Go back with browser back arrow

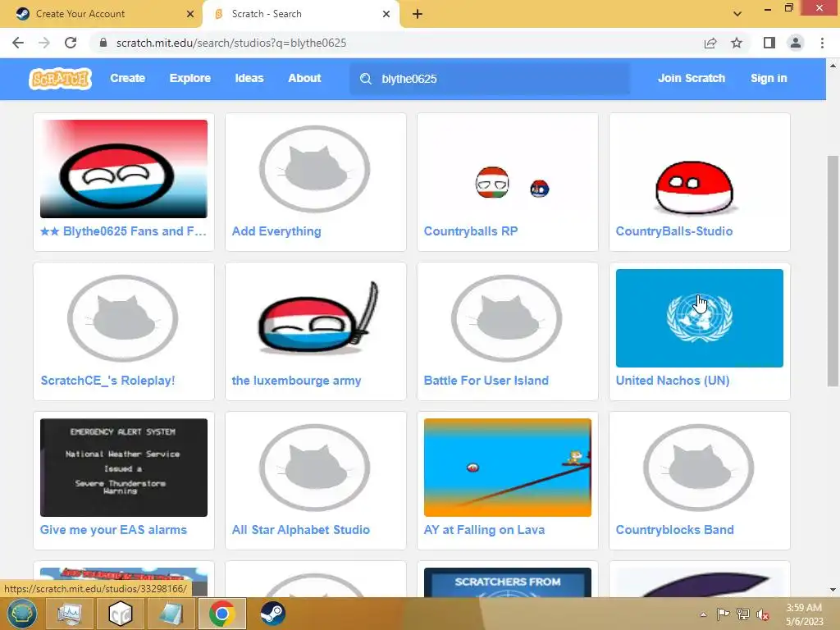tap(18, 43)
